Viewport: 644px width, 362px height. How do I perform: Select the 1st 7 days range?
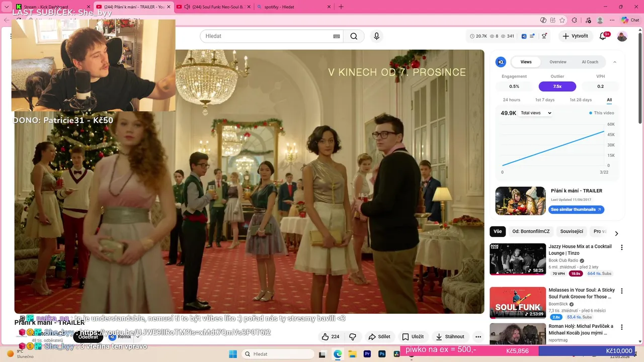tap(545, 100)
